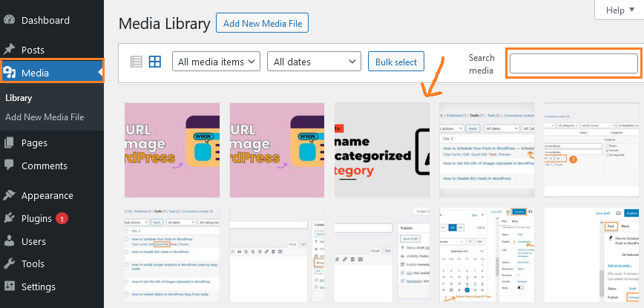The image size is (644, 308).
Task: Expand the Help dropdown tab
Action: [620, 10]
